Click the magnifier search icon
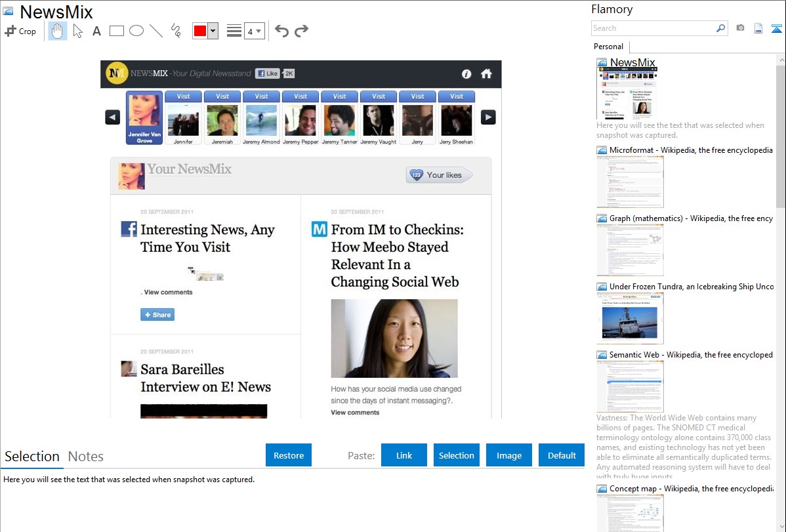This screenshot has width=786, height=532. (721, 28)
